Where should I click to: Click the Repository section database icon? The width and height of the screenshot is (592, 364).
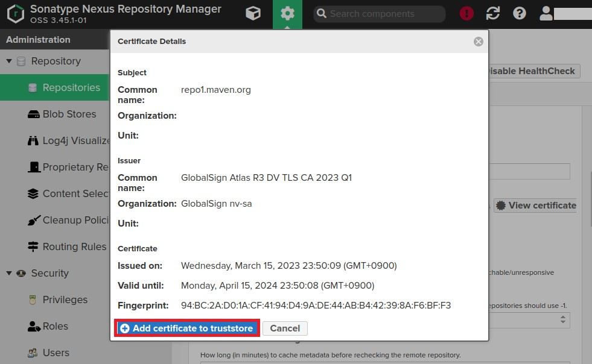pyautogui.click(x=22, y=61)
